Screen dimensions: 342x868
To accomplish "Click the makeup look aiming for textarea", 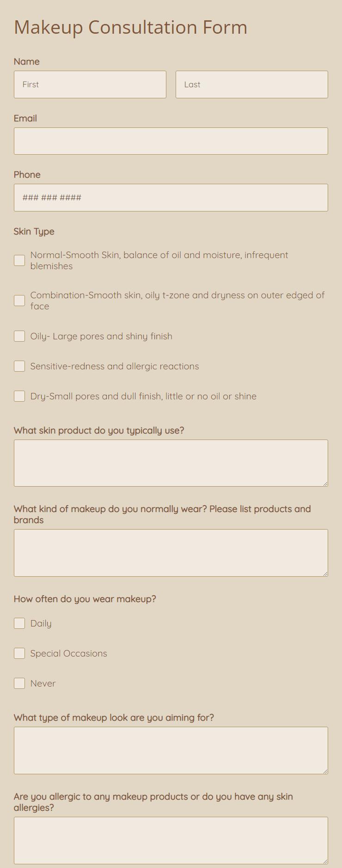I will click(171, 750).
